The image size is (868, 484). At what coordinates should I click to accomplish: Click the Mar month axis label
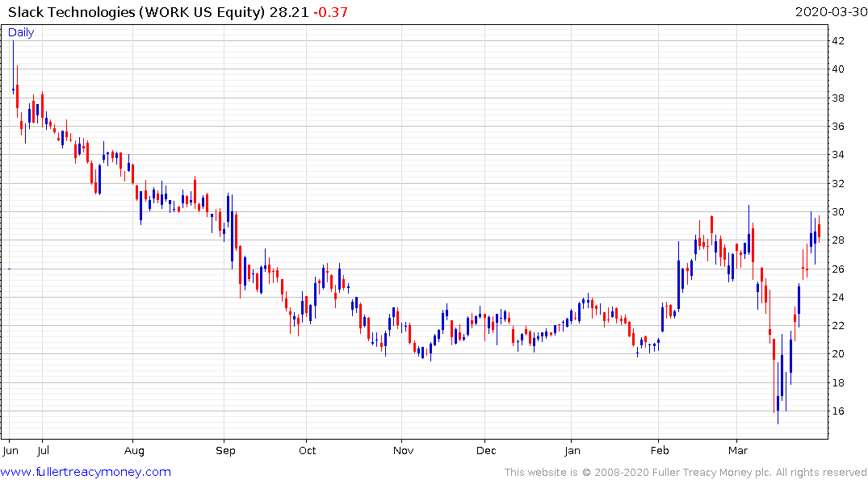point(738,451)
